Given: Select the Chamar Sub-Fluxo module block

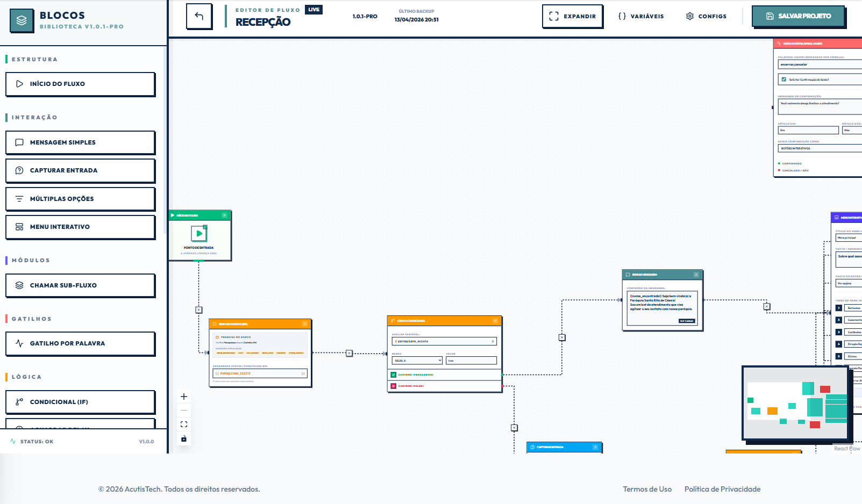Looking at the screenshot, I should pyautogui.click(x=80, y=285).
